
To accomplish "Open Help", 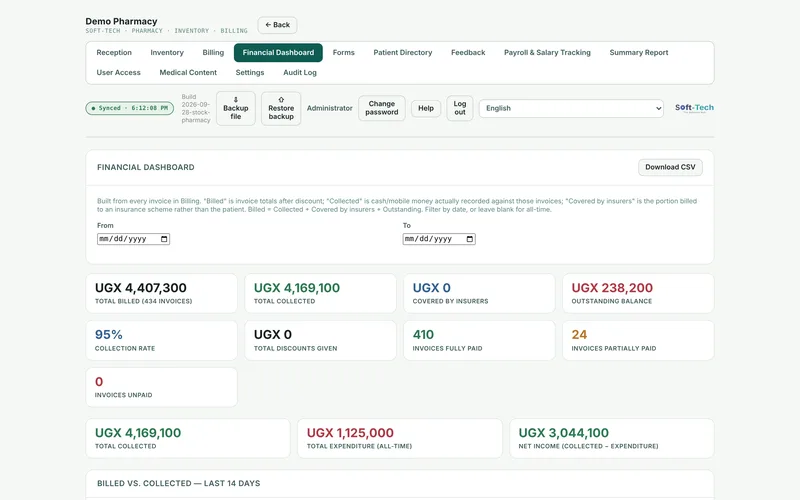I will pos(426,108).
